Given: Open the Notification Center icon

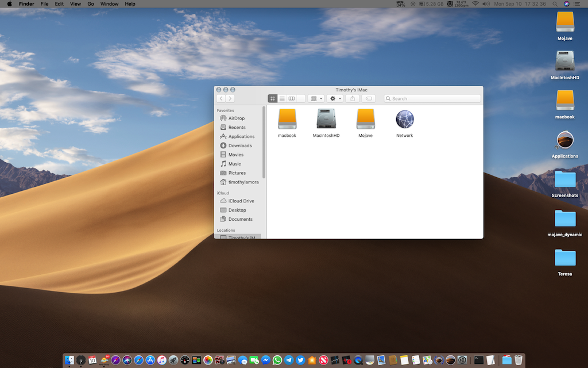Looking at the screenshot, I should pyautogui.click(x=577, y=4).
